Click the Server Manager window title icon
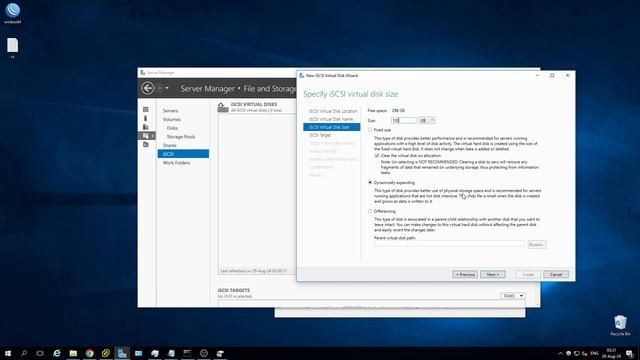This screenshot has width=640, height=360. (x=142, y=72)
